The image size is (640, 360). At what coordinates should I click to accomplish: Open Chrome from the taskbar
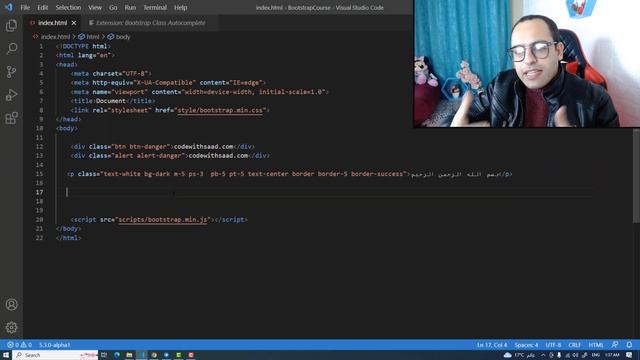point(154,355)
